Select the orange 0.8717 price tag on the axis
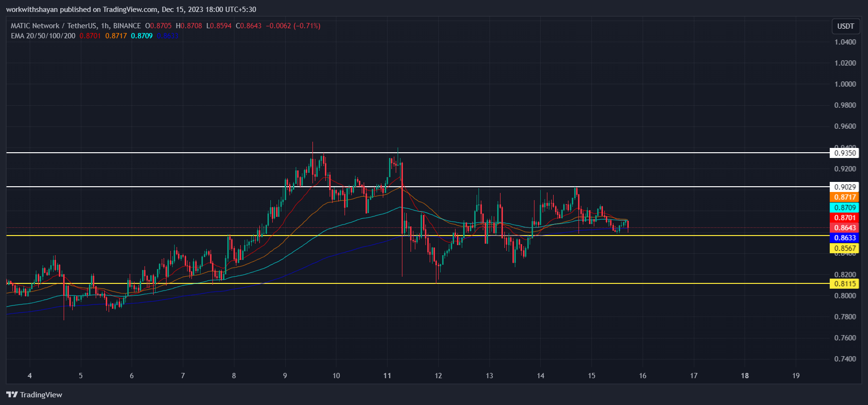This screenshot has width=868, height=405. click(845, 197)
